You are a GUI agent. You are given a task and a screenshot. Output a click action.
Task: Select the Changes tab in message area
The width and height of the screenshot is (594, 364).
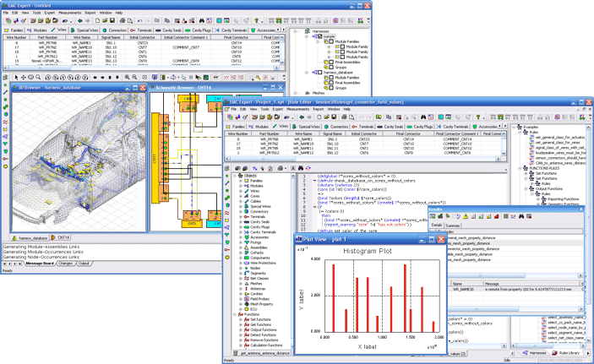tap(65, 263)
